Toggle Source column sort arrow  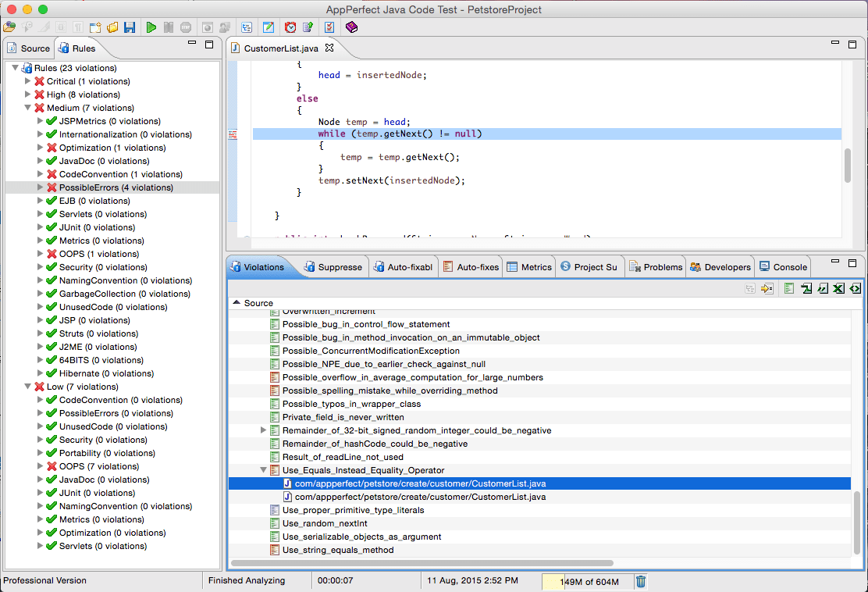(237, 303)
